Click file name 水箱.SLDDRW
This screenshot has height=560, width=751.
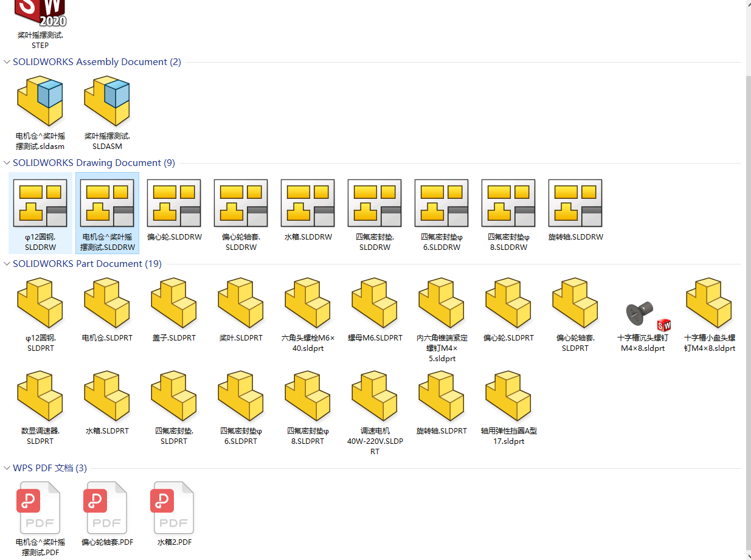click(308, 237)
